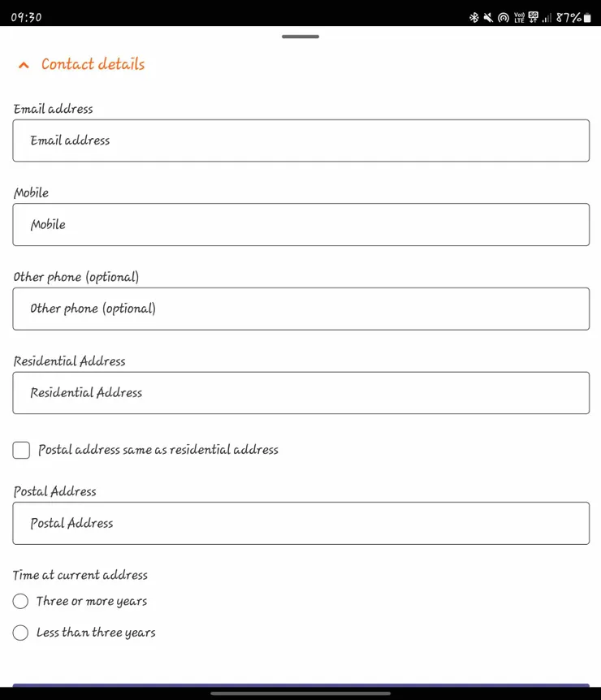Viewport: 601px width, 700px height.
Task: Tap the Bluetooth status bar icon
Action: click(474, 17)
